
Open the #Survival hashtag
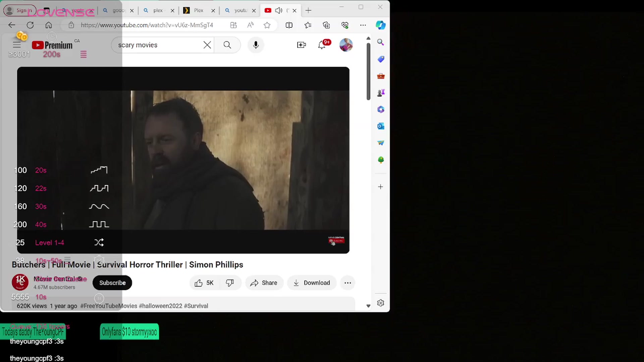click(x=196, y=306)
